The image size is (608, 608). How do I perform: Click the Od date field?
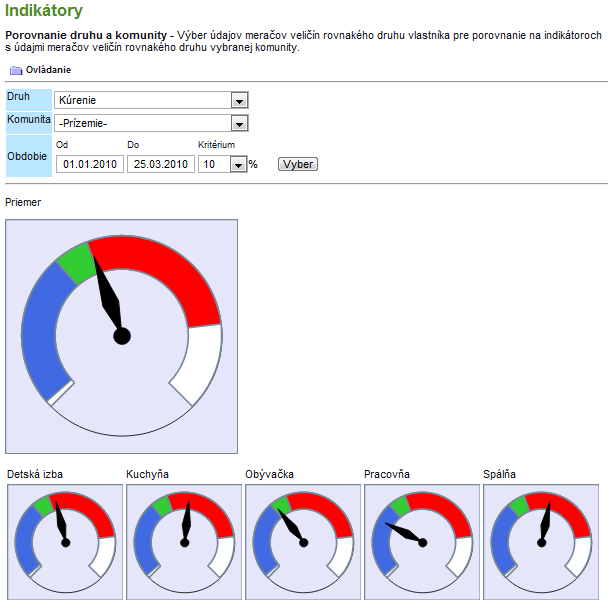[x=90, y=164]
